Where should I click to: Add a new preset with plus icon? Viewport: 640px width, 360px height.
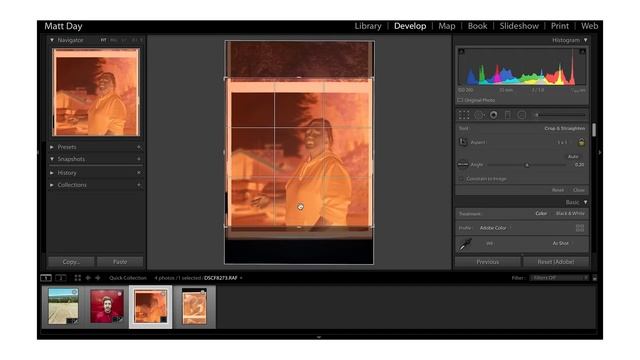click(x=139, y=147)
